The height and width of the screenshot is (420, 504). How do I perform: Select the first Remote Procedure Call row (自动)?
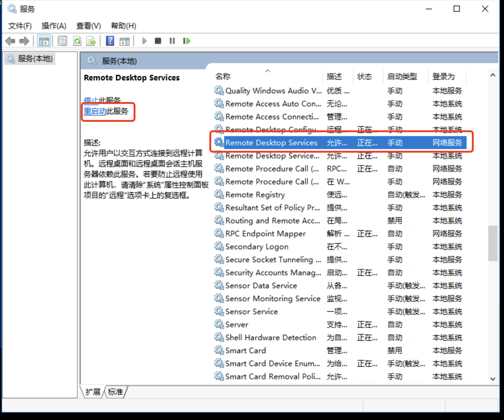[340, 169]
